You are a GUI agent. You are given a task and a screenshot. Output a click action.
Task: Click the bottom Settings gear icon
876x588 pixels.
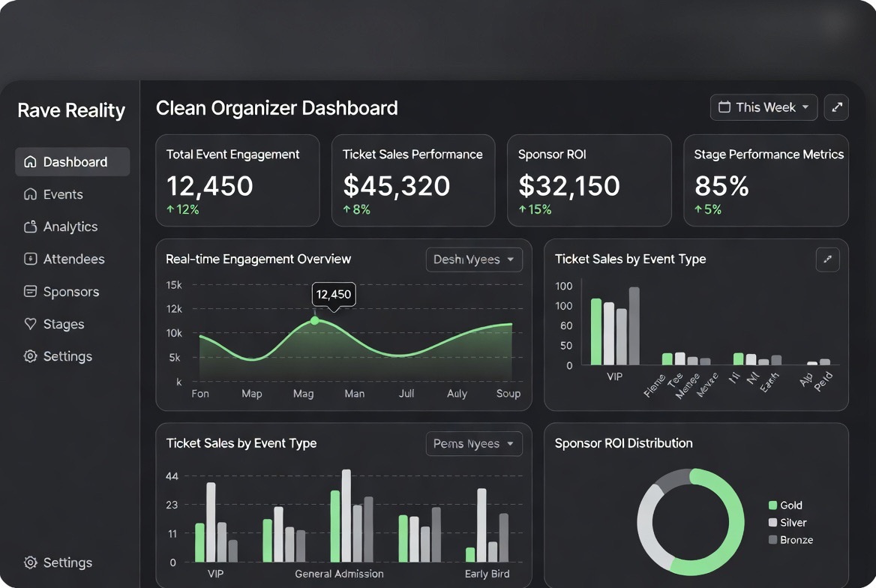click(30, 562)
